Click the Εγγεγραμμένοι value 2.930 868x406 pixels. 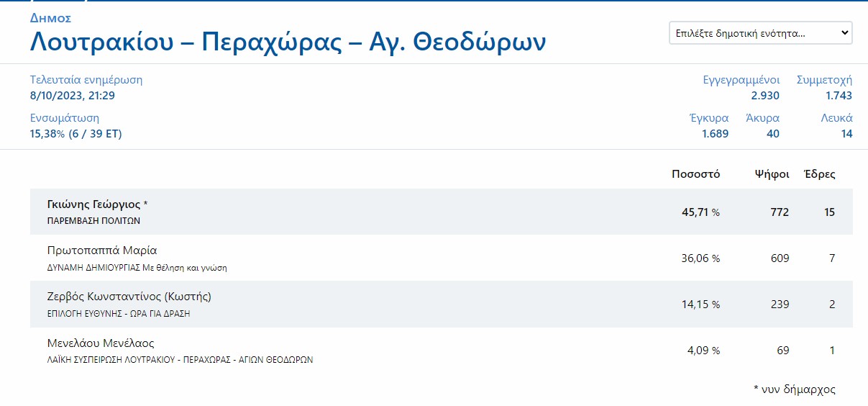pos(764,95)
